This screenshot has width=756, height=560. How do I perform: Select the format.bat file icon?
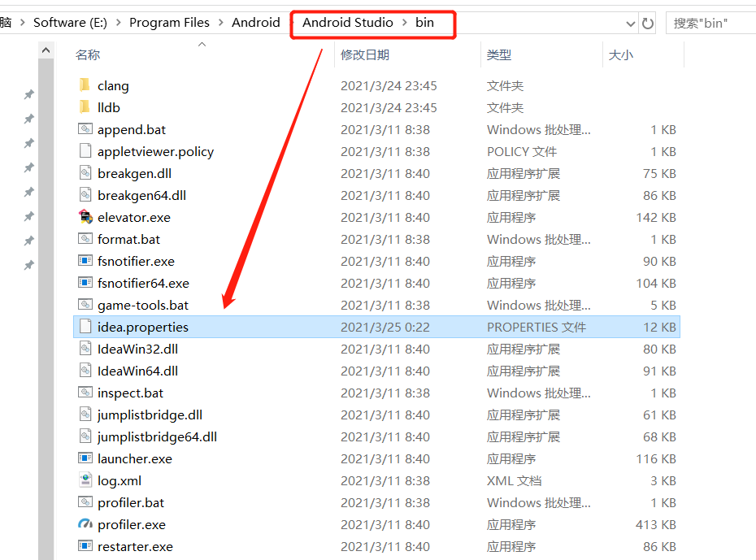[85, 239]
